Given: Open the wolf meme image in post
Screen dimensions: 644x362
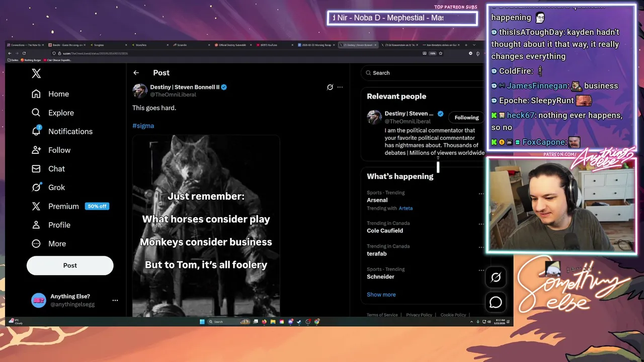Looking at the screenshot, I should [206, 226].
